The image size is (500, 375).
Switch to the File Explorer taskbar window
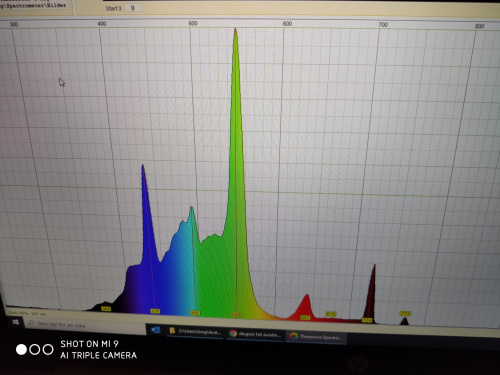tap(195, 331)
